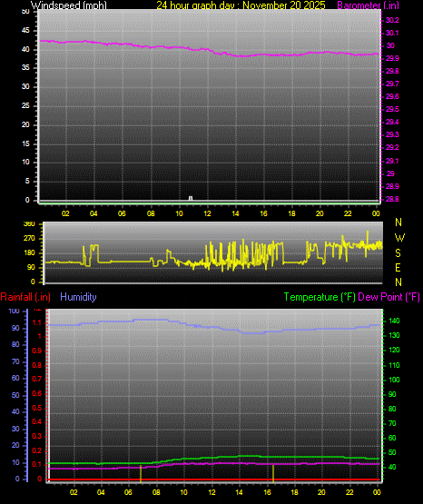Click the 'Temperature (°F)' legend label
The width and height of the screenshot is (423, 504).
click(x=320, y=297)
